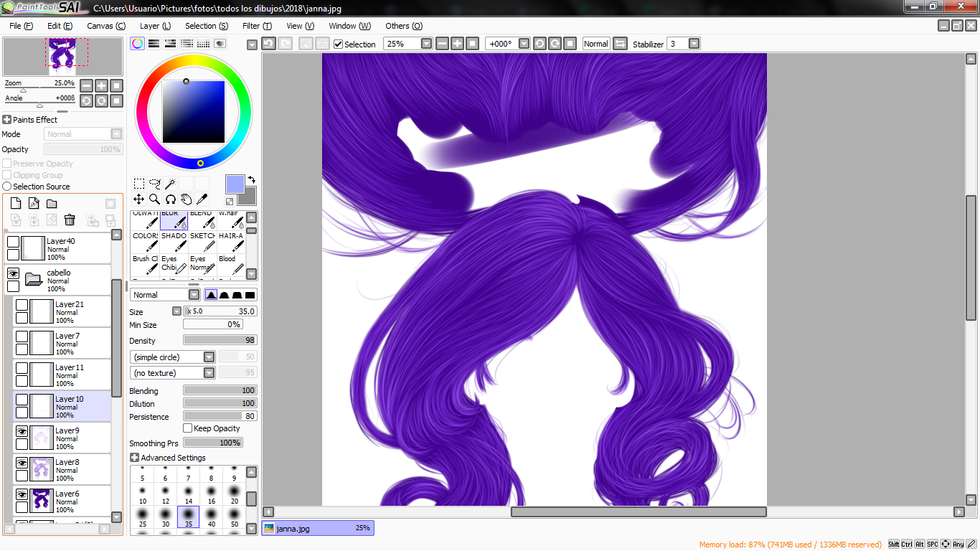This screenshot has width=980, height=551.
Task: Expand the brush shape (simple circle) dropdown
Action: (209, 357)
